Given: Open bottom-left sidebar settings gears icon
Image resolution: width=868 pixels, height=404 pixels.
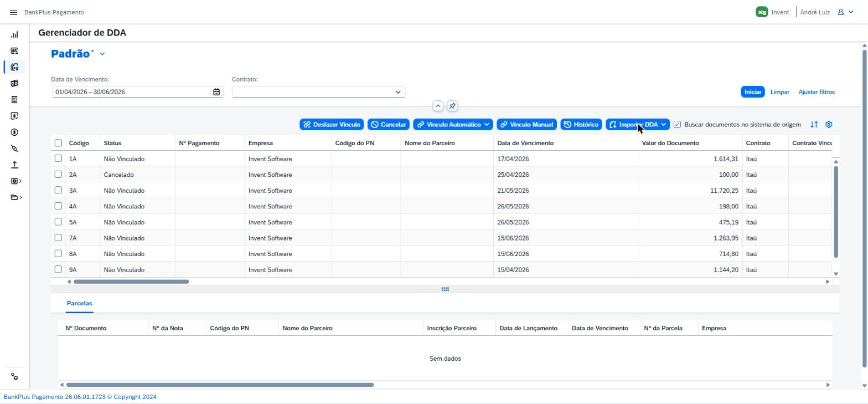Looking at the screenshot, I should (x=14, y=377).
